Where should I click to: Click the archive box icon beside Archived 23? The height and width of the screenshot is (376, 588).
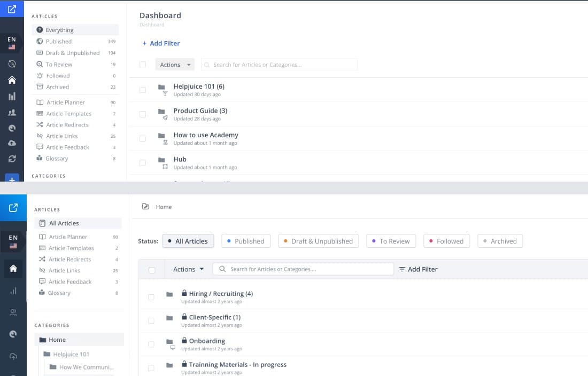pos(40,87)
